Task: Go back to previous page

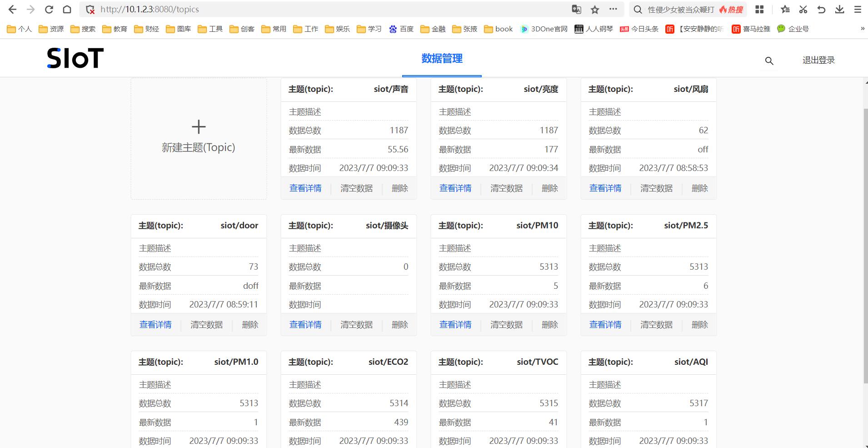Action: (x=12, y=10)
